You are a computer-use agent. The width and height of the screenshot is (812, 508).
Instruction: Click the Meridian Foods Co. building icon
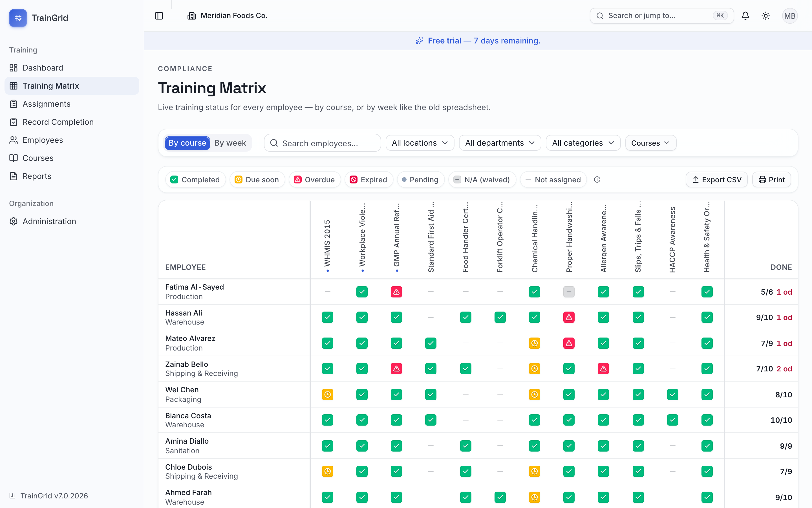[192, 16]
